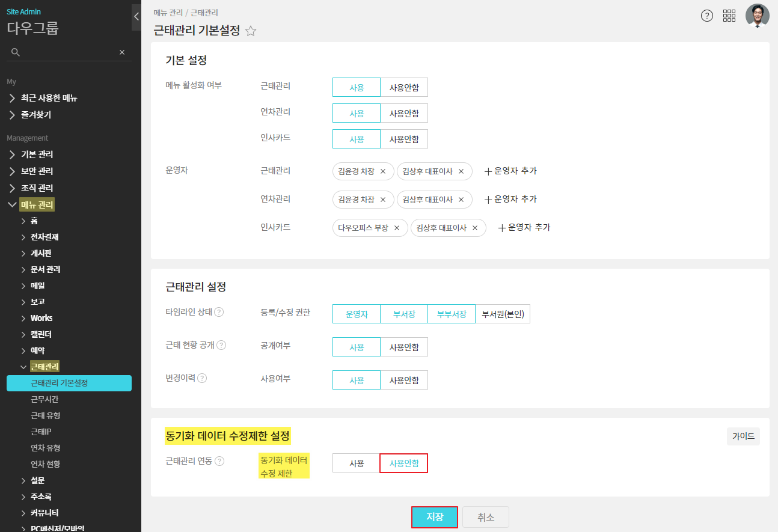Open the 연차 현황 menu item
778x532 pixels.
tap(46, 464)
